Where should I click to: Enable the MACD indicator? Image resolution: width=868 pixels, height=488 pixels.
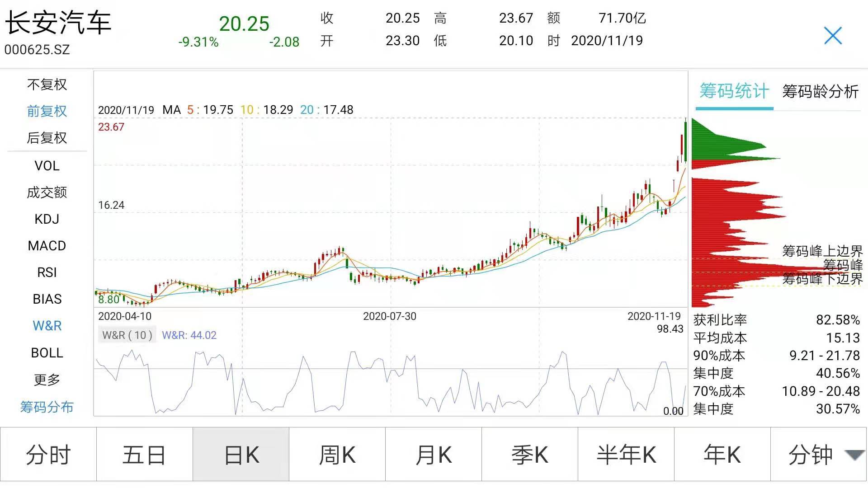coord(47,246)
